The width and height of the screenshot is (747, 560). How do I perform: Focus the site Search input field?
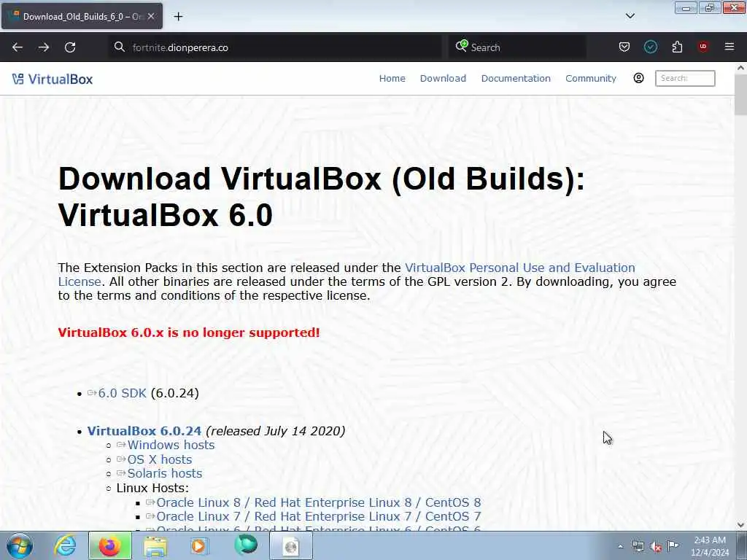pos(684,78)
